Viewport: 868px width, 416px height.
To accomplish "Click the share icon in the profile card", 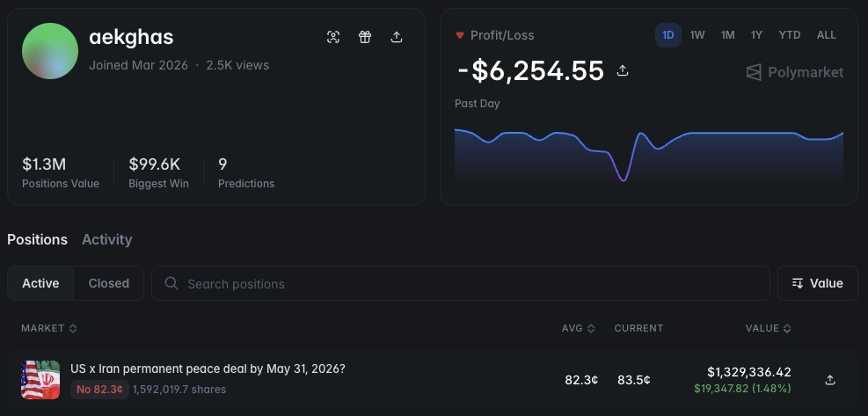I will tap(397, 37).
